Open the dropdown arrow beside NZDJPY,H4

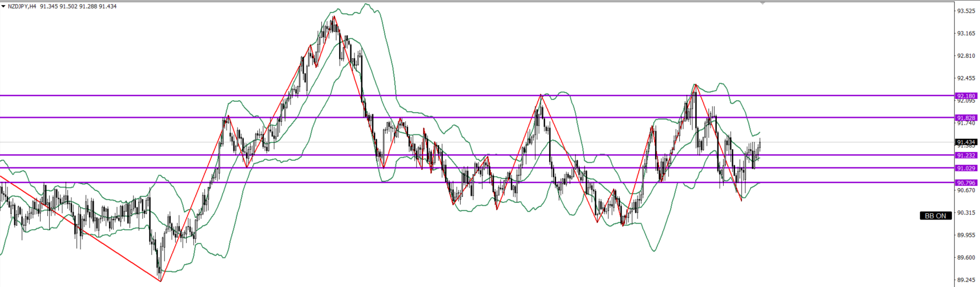click(x=3, y=6)
